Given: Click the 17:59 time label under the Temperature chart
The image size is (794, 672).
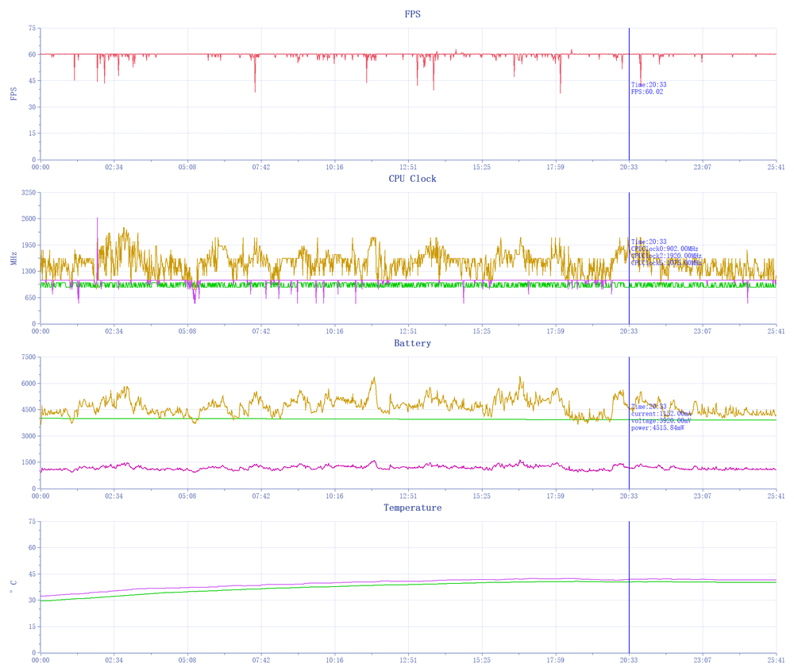Looking at the screenshot, I should (x=555, y=660).
